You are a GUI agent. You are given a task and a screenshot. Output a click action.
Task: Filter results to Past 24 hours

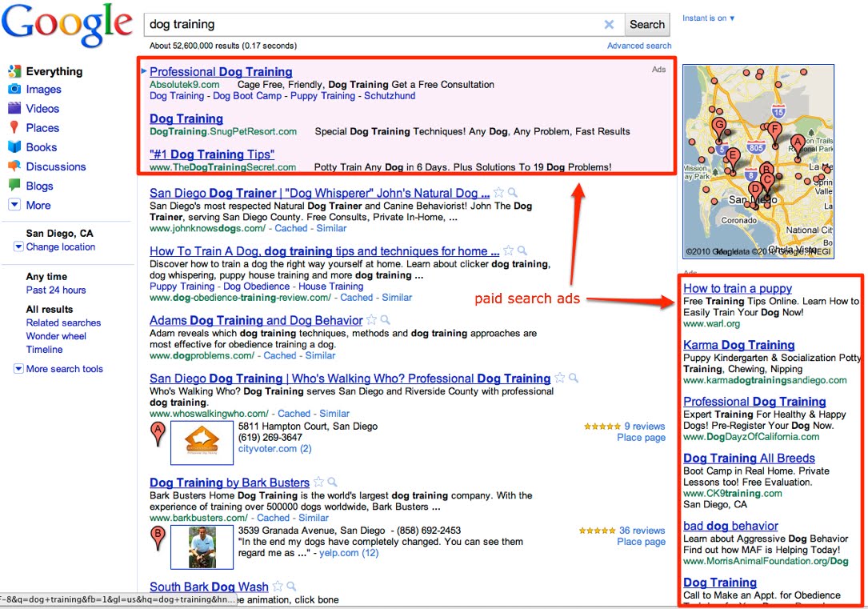(x=56, y=290)
